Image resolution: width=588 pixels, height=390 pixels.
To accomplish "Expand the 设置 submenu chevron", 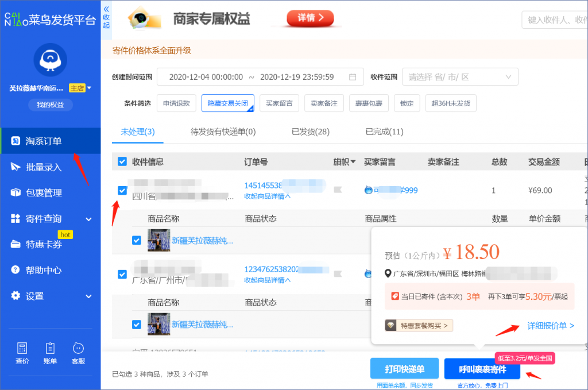I will pos(89,296).
